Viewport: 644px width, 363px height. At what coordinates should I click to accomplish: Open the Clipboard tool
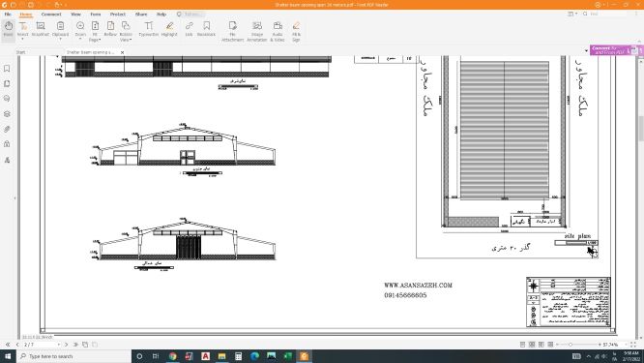pos(60,29)
